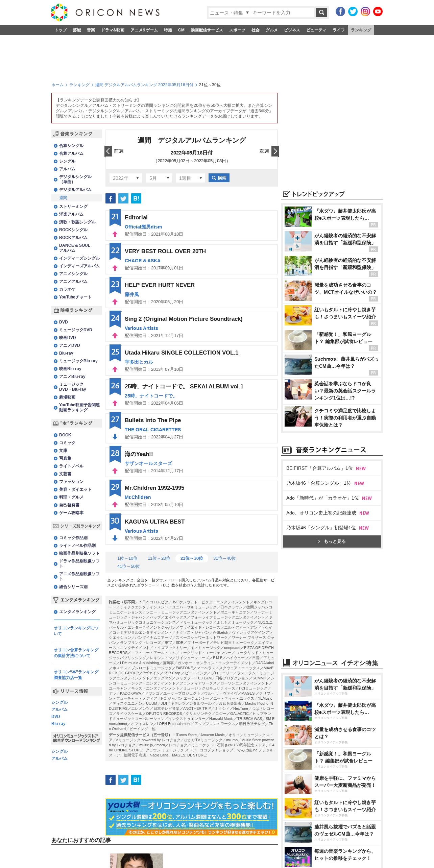The height and width of the screenshot is (868, 434).
Task: Expand YouTubeチャート in sidebar
Action: click(x=55, y=297)
